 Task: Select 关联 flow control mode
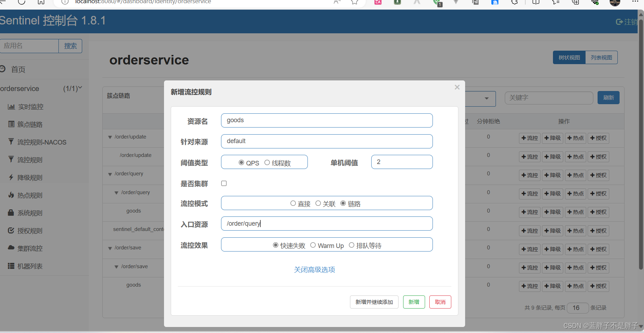318,203
